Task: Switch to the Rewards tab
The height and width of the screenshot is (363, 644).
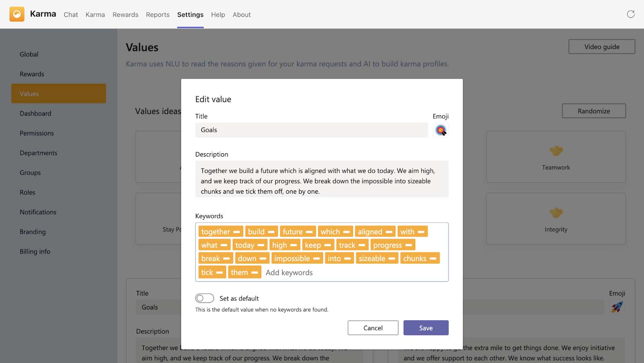Action: coord(125,14)
